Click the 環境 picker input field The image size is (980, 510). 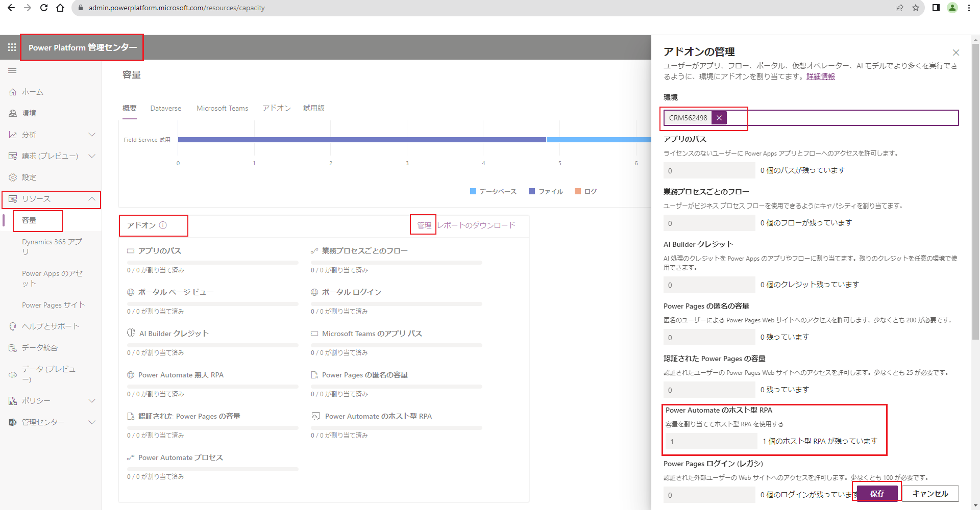[811, 118]
